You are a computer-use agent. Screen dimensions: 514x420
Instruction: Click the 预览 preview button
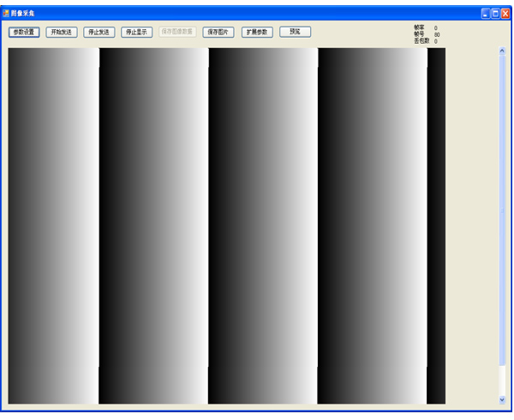(295, 32)
